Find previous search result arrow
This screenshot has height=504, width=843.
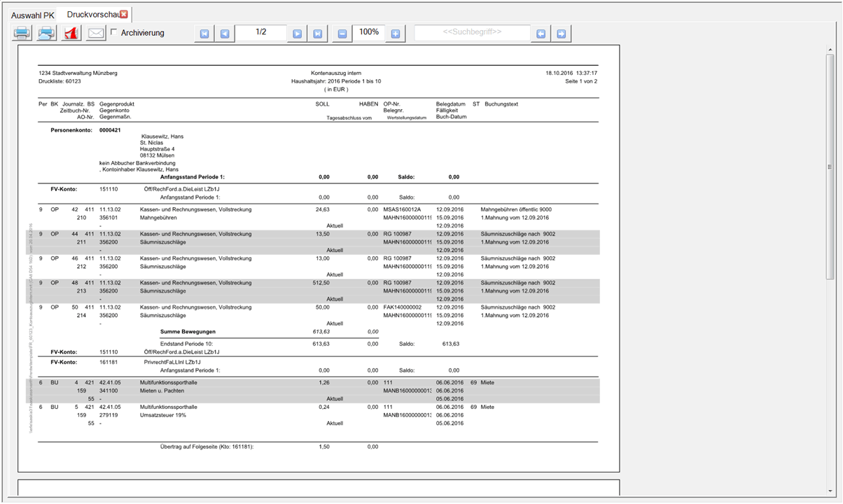[541, 34]
